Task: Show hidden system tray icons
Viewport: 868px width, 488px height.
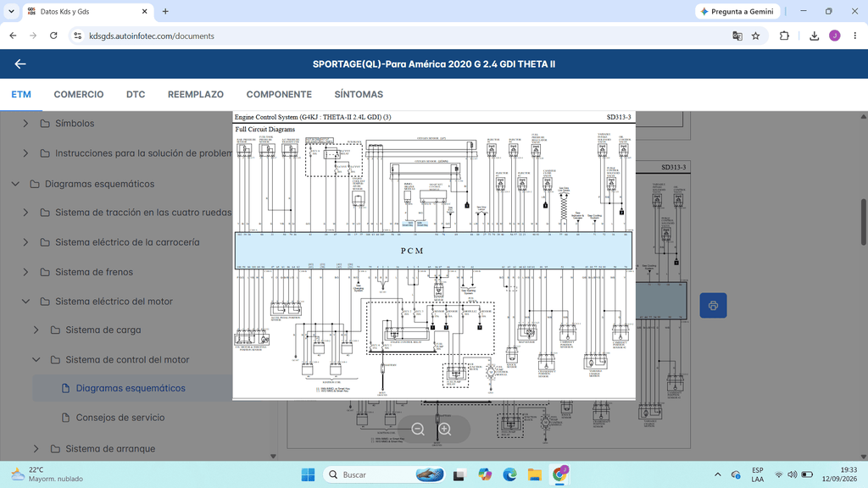Action: [718, 474]
